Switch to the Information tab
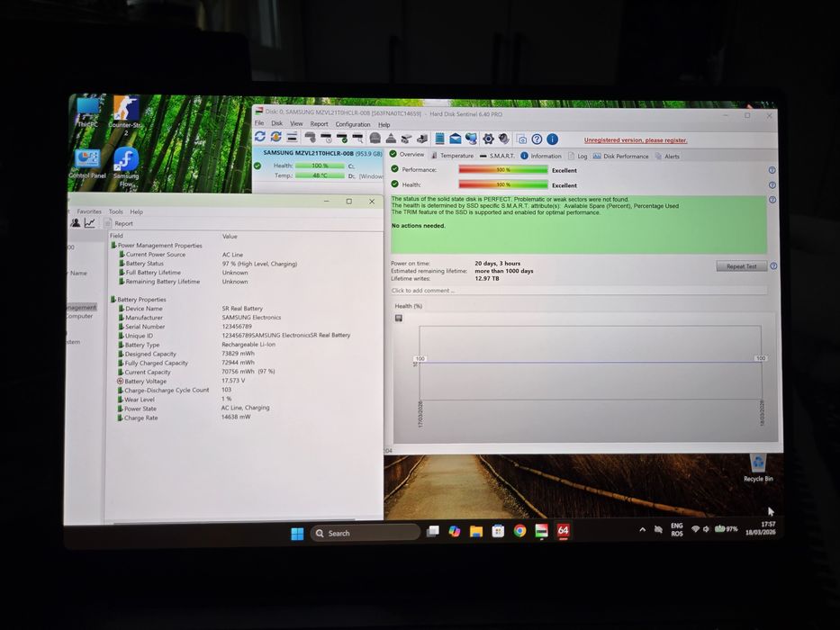 pyautogui.click(x=541, y=156)
